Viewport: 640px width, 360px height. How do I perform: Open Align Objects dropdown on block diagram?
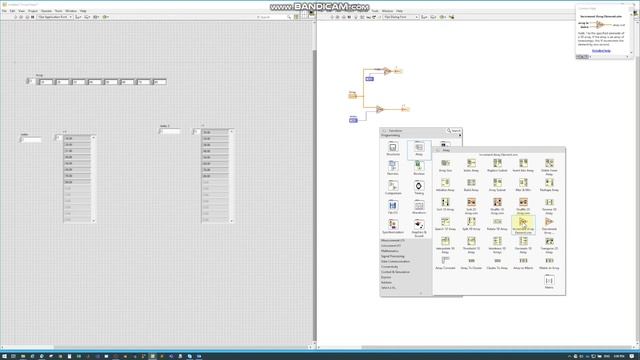[424, 17]
